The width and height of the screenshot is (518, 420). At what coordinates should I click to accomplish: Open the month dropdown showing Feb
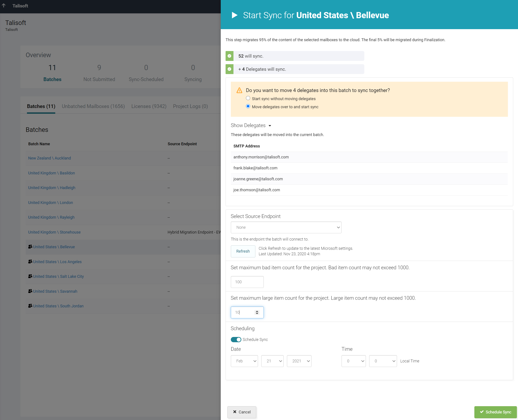pyautogui.click(x=244, y=361)
